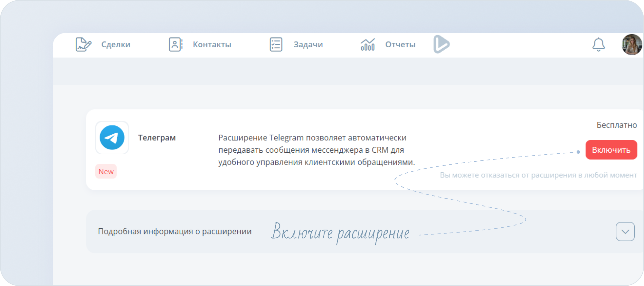Open the Отчеты text link
The height and width of the screenshot is (286, 644).
tap(400, 44)
